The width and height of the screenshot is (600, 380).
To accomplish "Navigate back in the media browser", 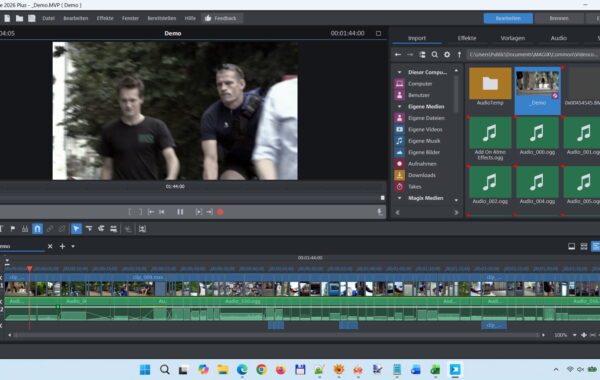I will [398, 55].
